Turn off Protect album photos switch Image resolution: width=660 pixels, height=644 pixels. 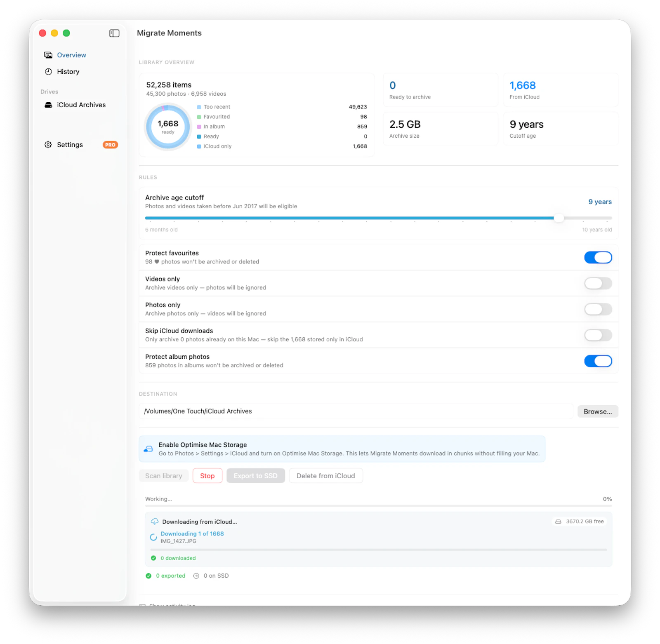click(598, 362)
